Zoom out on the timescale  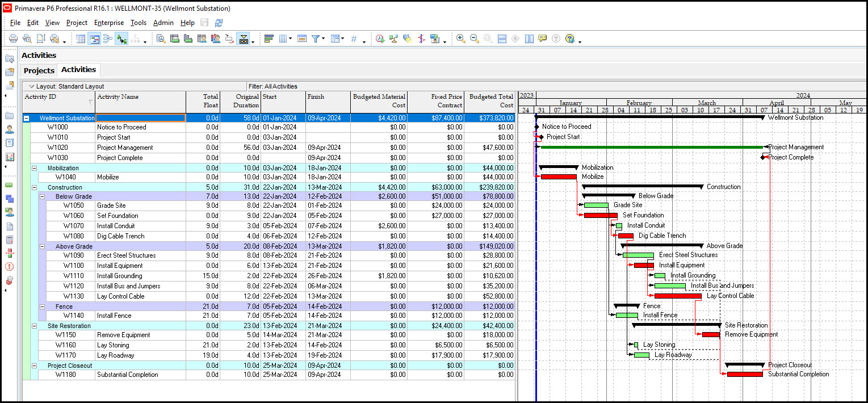click(474, 39)
